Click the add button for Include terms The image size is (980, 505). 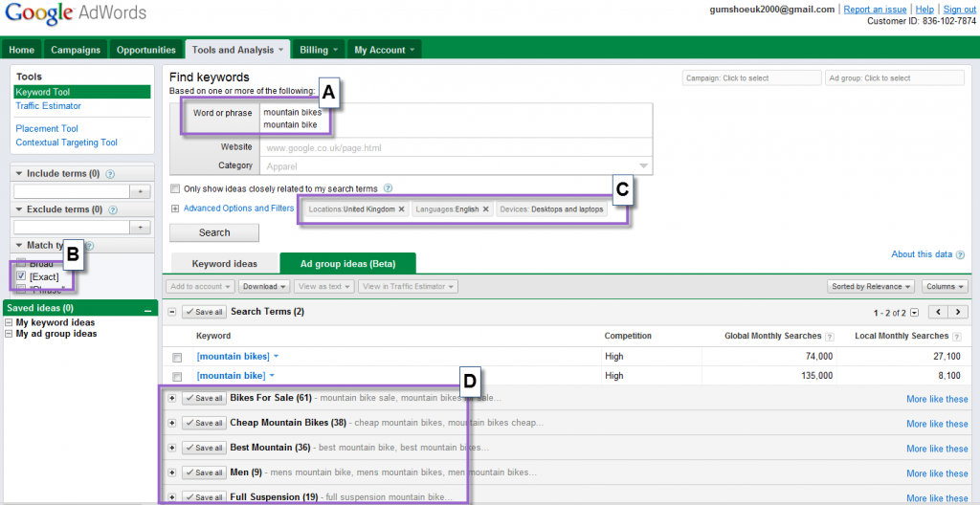click(141, 192)
